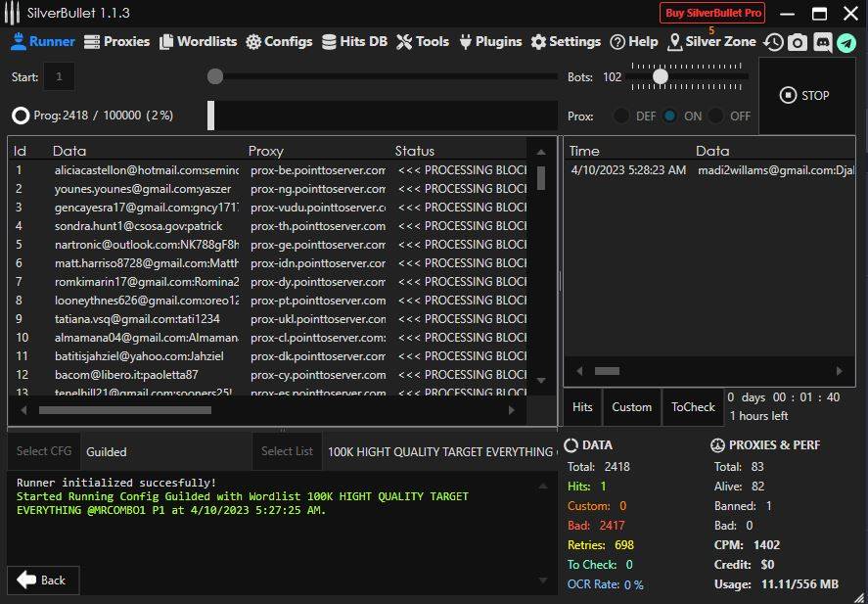Click the history clock icon in the top bar

pos(773,42)
